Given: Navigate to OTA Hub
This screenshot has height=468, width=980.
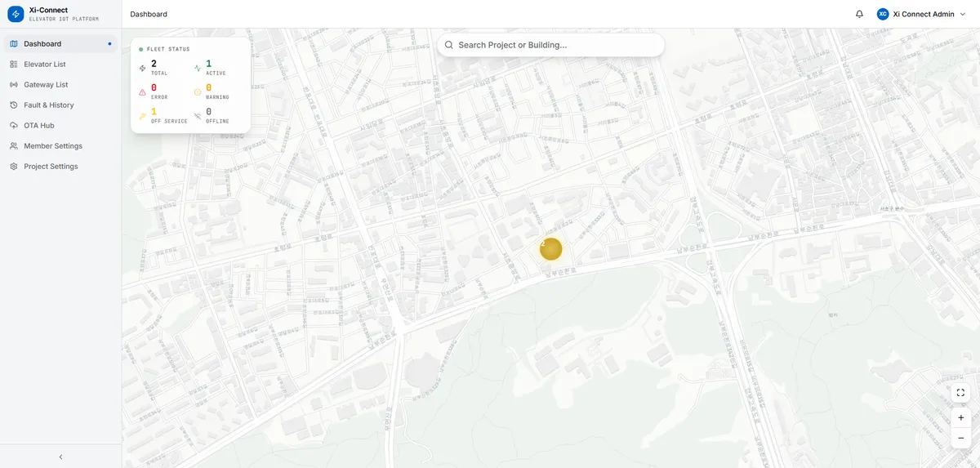Looking at the screenshot, I should tap(39, 126).
